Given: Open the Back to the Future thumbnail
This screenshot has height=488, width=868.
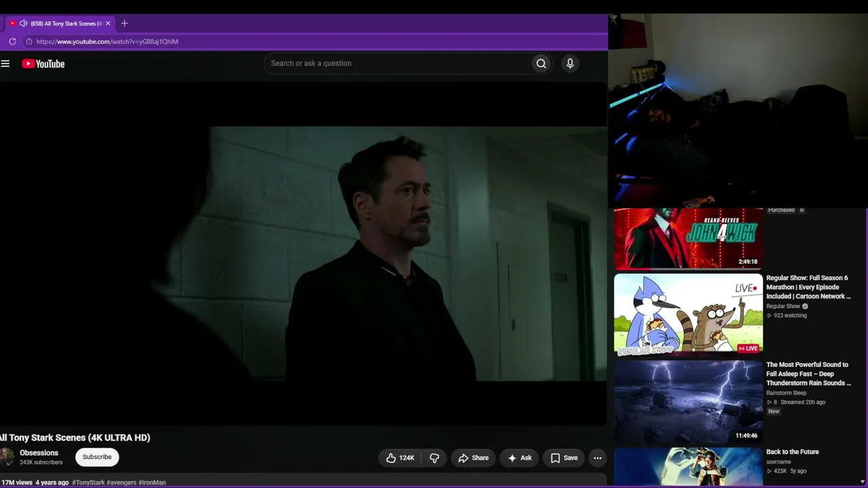Looking at the screenshot, I should pyautogui.click(x=688, y=467).
